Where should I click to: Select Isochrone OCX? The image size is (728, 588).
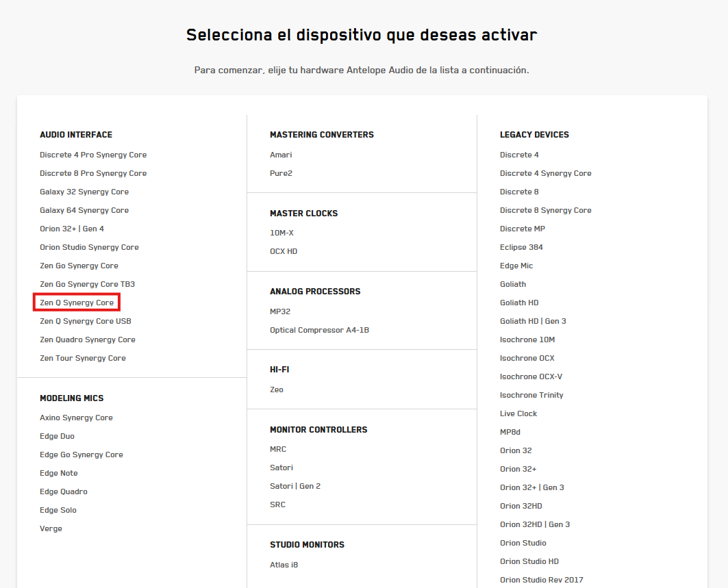click(x=527, y=358)
